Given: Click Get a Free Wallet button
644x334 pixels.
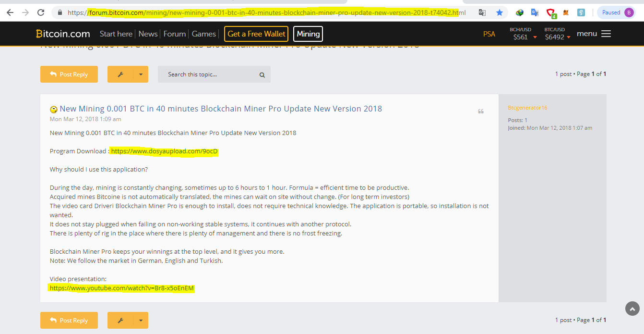Looking at the screenshot, I should coord(256,34).
